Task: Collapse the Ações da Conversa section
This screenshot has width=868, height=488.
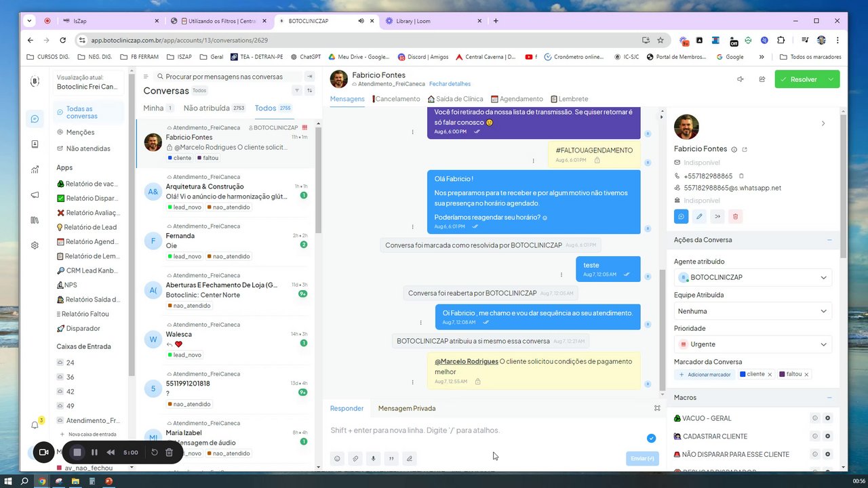Action: 829,240
